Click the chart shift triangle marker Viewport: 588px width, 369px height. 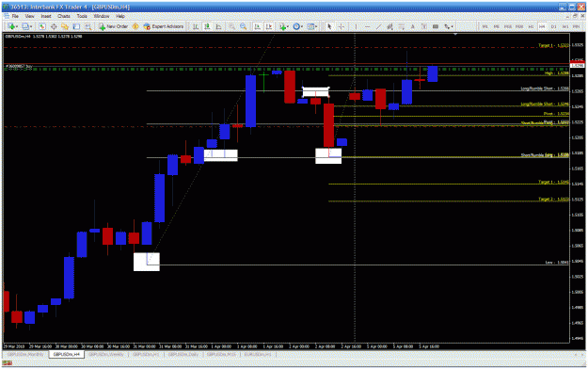[455, 34]
